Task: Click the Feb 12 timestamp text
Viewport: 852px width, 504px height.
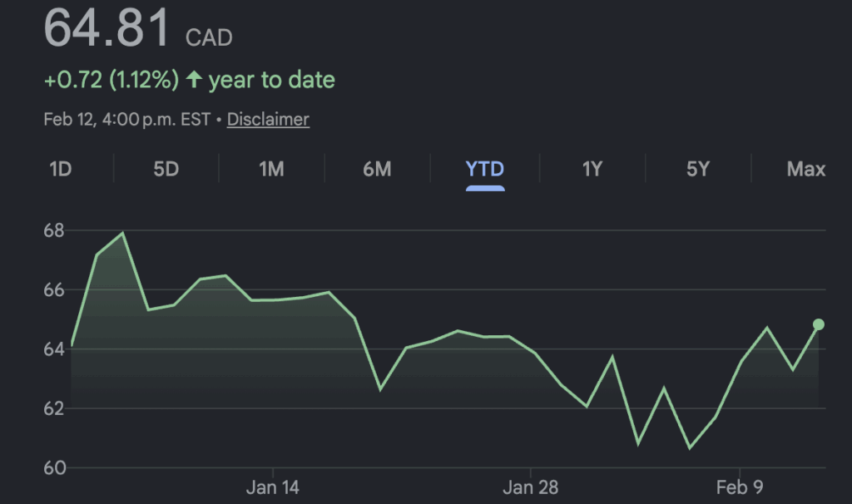Action: pos(126,120)
